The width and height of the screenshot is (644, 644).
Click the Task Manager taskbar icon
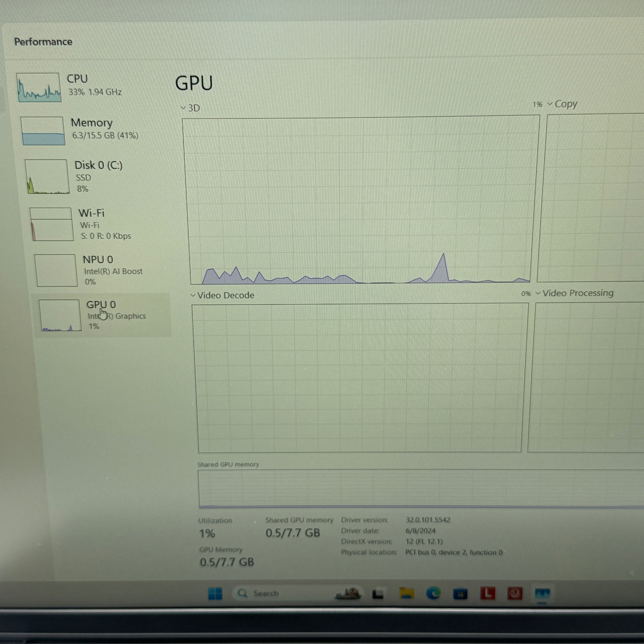point(542,594)
